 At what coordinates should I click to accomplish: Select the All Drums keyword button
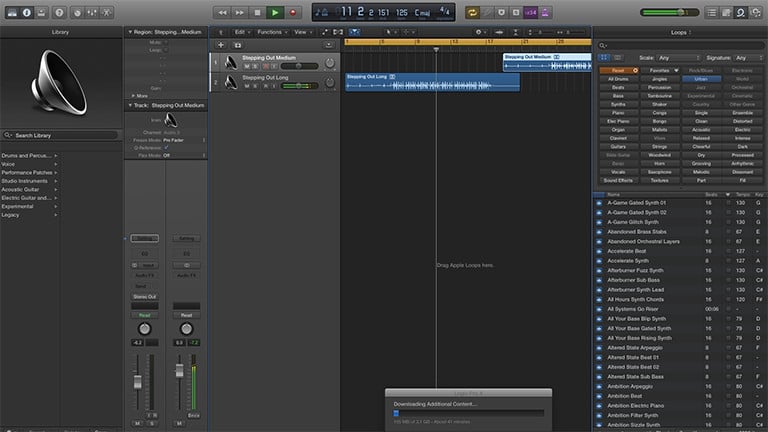point(619,79)
